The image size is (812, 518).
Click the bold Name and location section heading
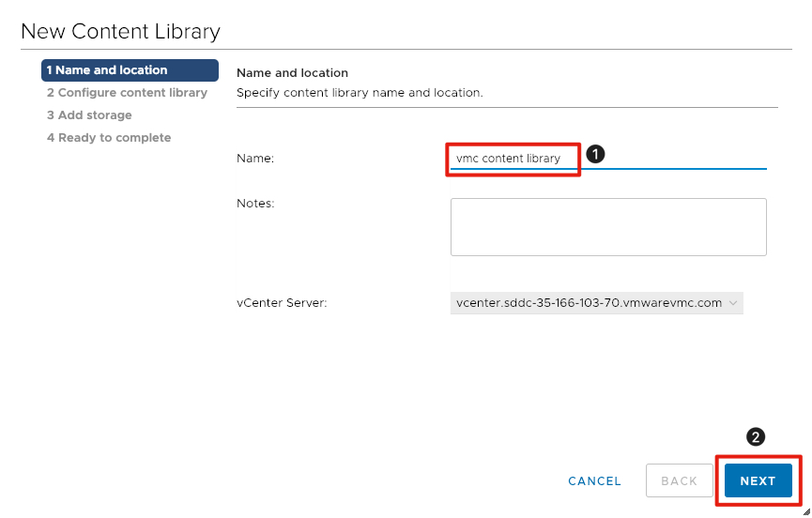(x=292, y=72)
